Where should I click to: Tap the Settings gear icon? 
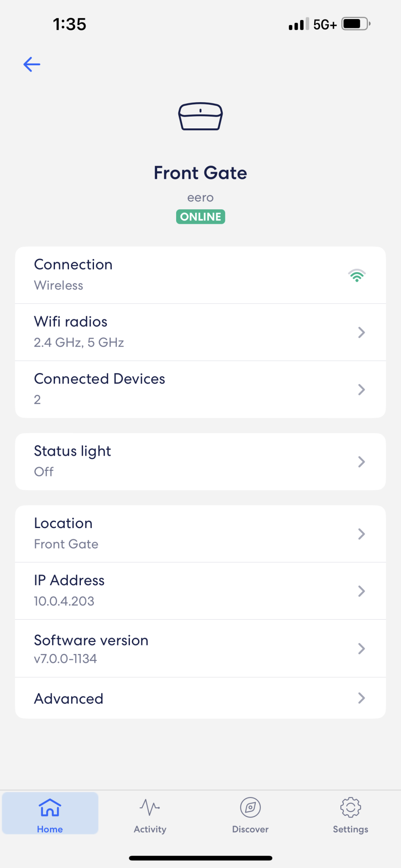click(x=350, y=807)
